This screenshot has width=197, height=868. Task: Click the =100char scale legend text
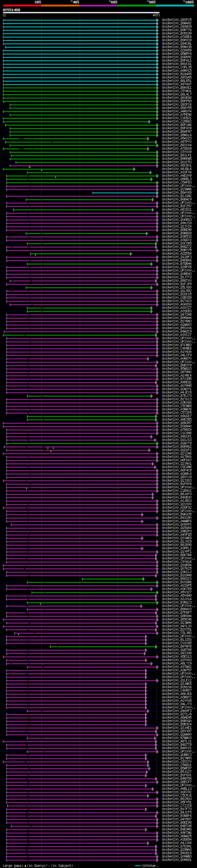[150, 866]
